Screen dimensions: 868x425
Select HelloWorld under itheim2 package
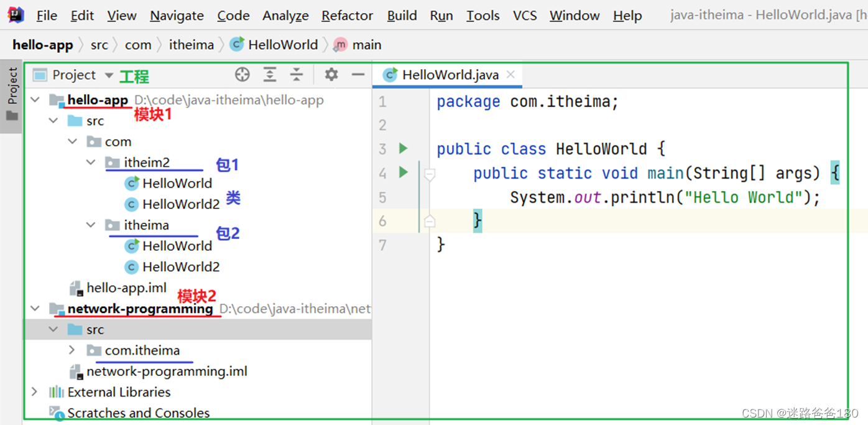(x=177, y=183)
